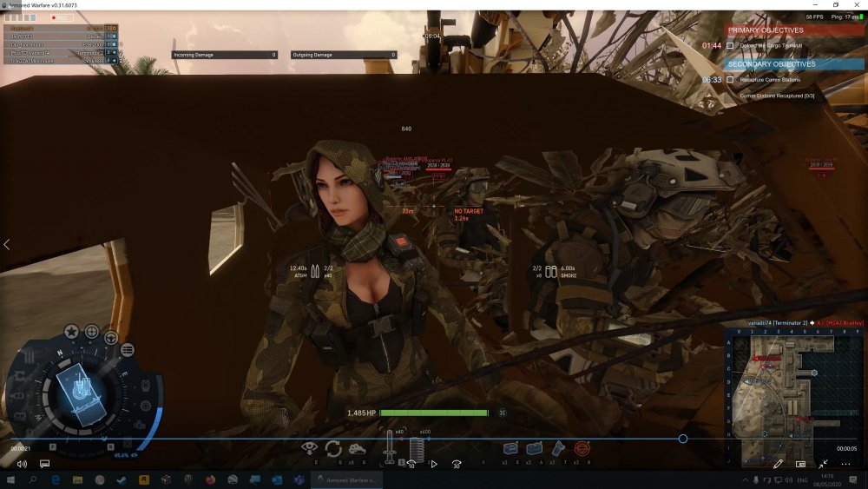Click the first blue consumable kit icon
The image size is (868, 489).
(x=510, y=448)
